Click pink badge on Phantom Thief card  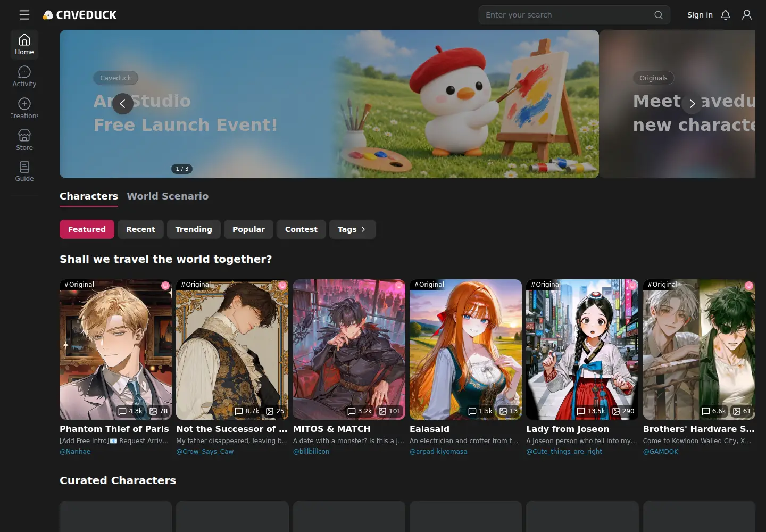point(165,286)
